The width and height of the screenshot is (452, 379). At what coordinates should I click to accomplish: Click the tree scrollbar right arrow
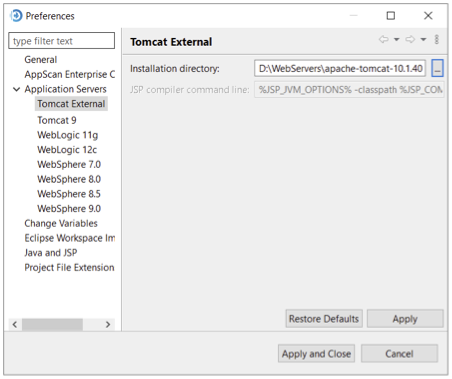[108, 324]
